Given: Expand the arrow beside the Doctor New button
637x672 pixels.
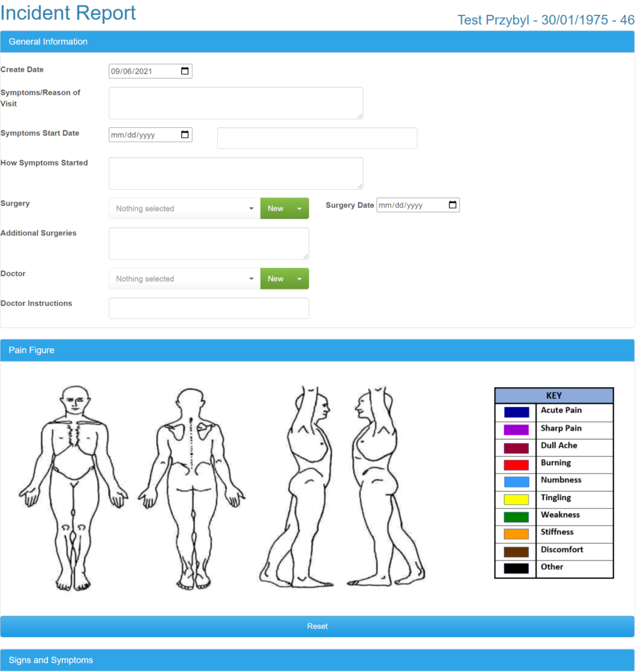Looking at the screenshot, I should point(299,278).
